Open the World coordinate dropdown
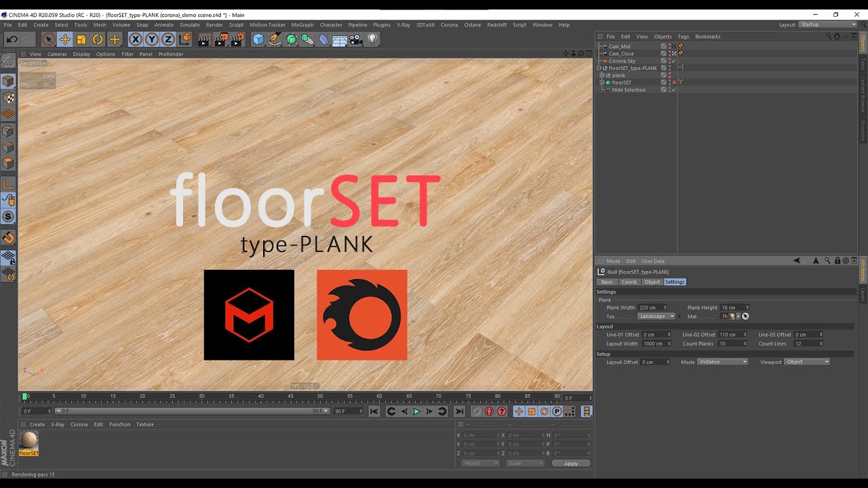868x488 pixels. click(480, 464)
